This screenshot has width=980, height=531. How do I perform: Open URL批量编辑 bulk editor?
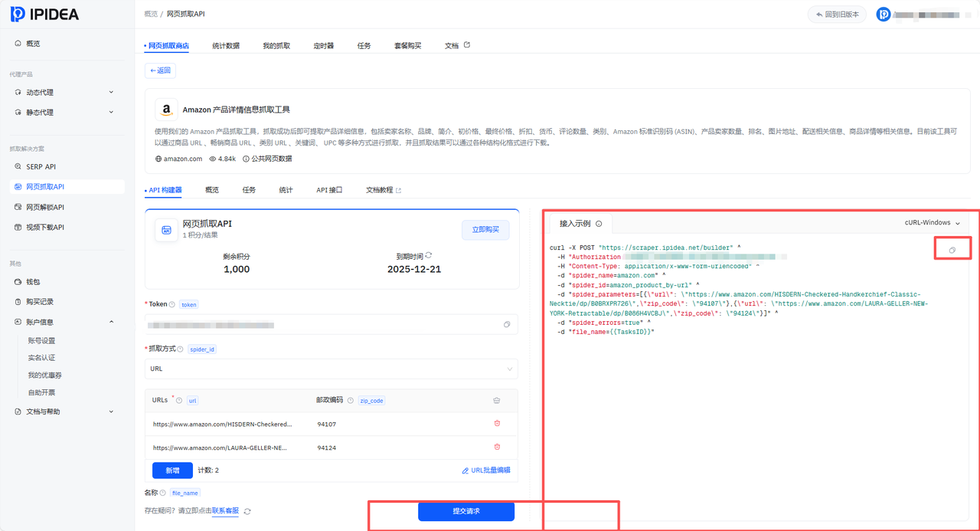486,470
